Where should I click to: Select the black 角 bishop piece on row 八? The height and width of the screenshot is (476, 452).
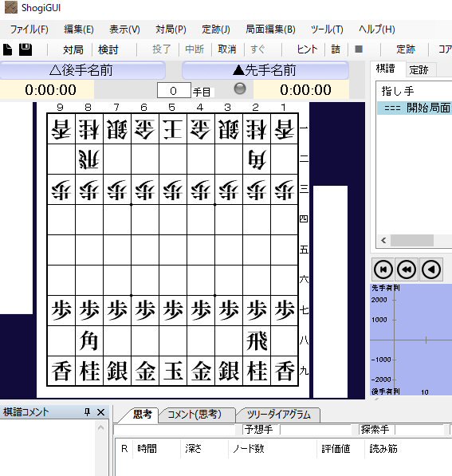(x=89, y=341)
